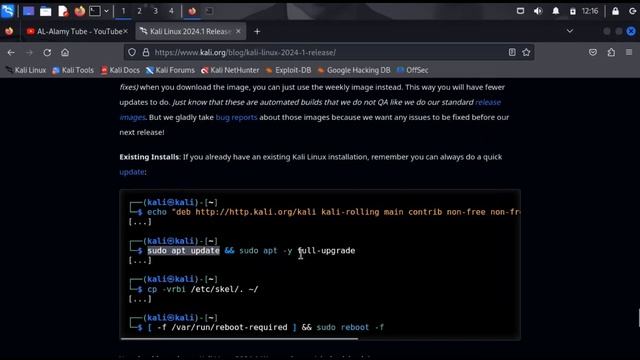Open the Kali Tools bookmark
Image resolution: width=640 pixels, height=360 pixels.
pos(73,70)
